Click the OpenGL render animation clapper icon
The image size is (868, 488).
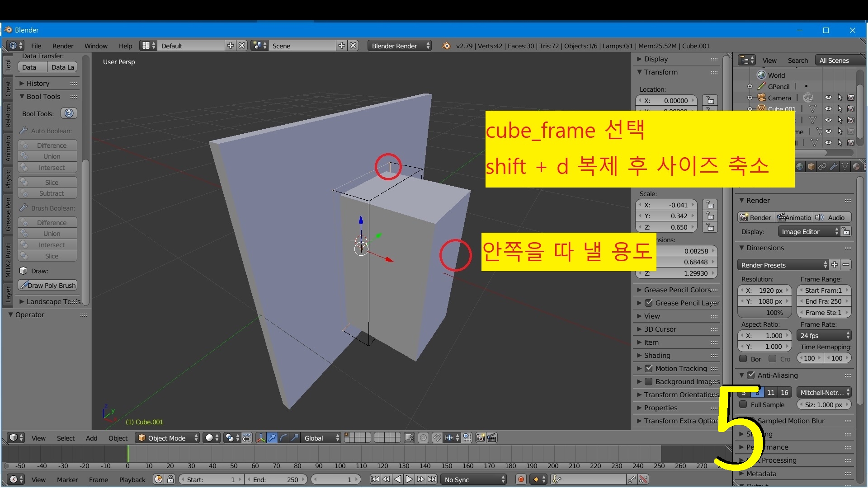492,438
